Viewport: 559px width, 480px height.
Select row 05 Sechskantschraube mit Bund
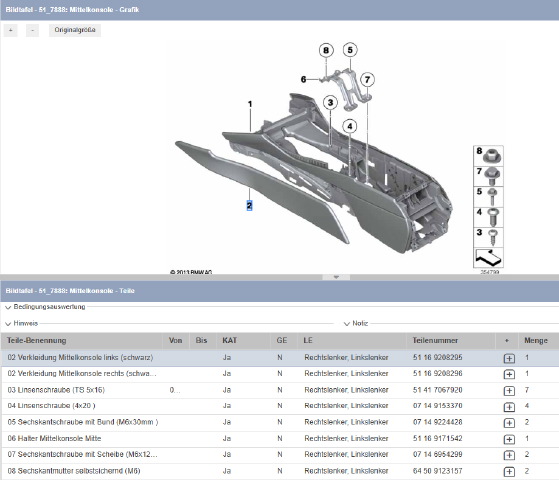[x=280, y=423]
